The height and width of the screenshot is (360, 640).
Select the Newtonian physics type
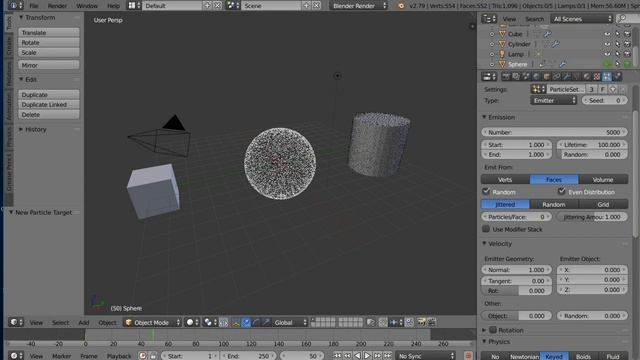[x=524, y=356]
